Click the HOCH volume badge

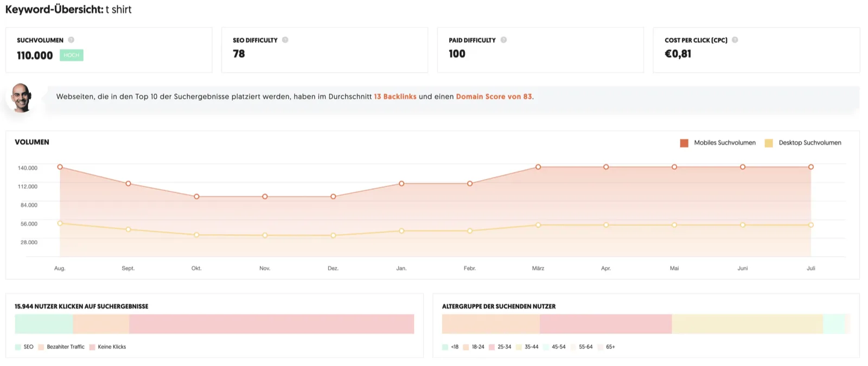(x=72, y=55)
